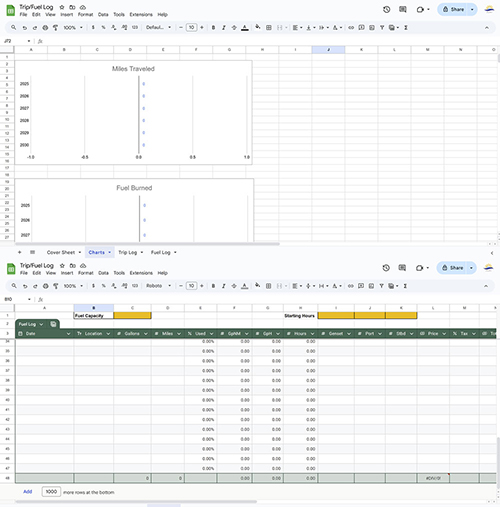Open all sheets list icon
The image size is (500, 507).
point(32,252)
